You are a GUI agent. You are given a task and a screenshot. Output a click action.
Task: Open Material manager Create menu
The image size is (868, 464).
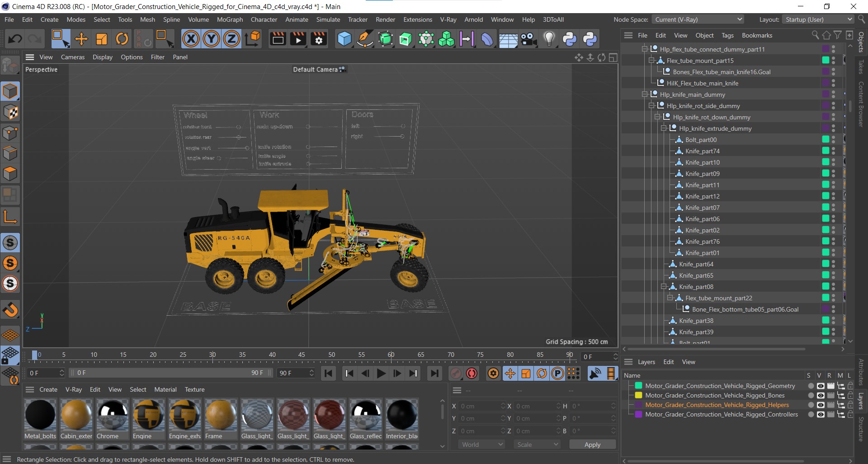point(48,389)
